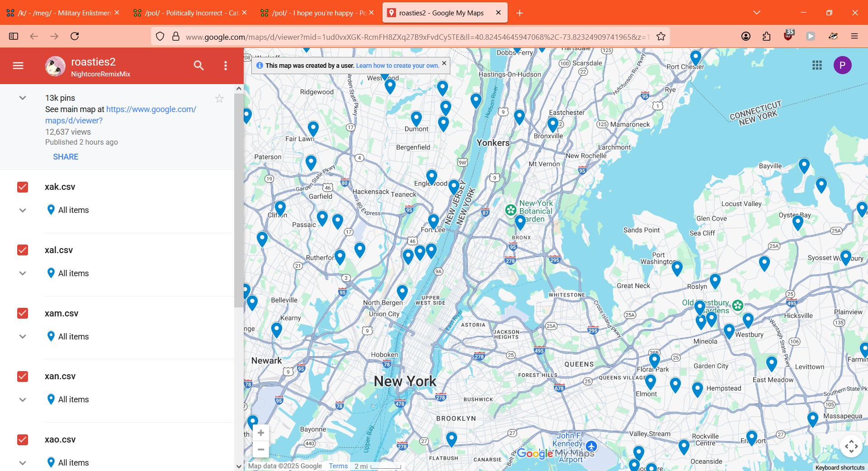Click the tracking protection shield icon
Viewport: 868px width, 471px height.
coord(160,37)
